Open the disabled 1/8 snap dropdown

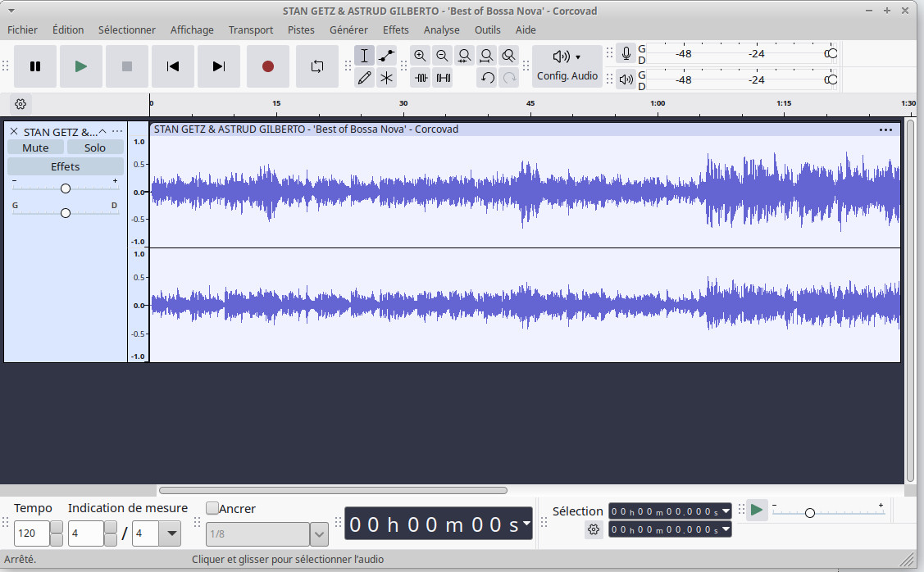click(319, 534)
